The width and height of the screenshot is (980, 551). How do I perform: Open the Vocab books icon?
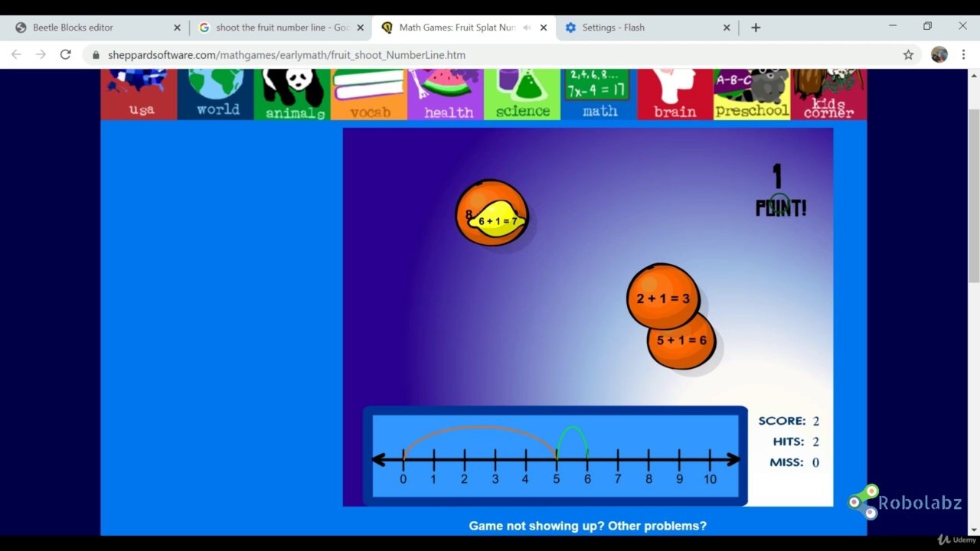pos(369,94)
